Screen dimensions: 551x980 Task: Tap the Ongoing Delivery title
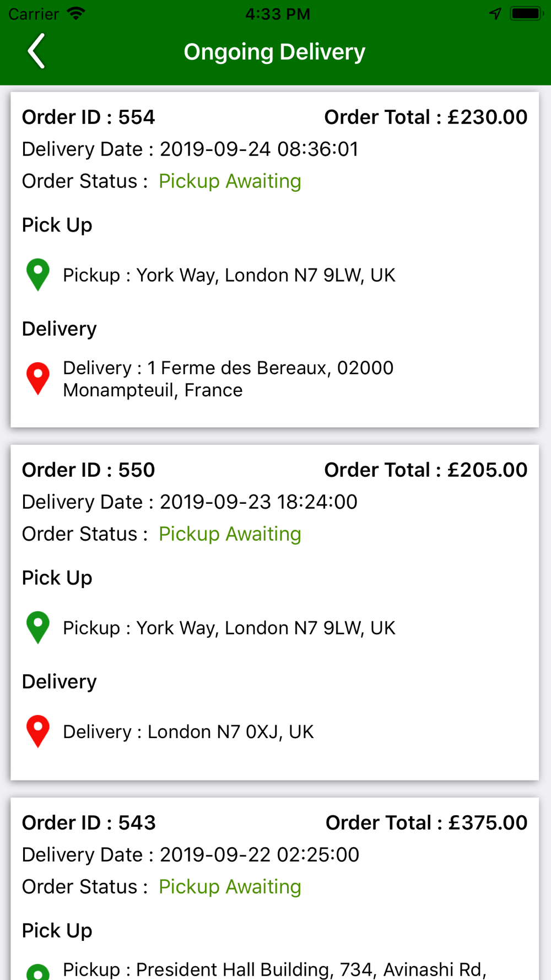coord(274,52)
